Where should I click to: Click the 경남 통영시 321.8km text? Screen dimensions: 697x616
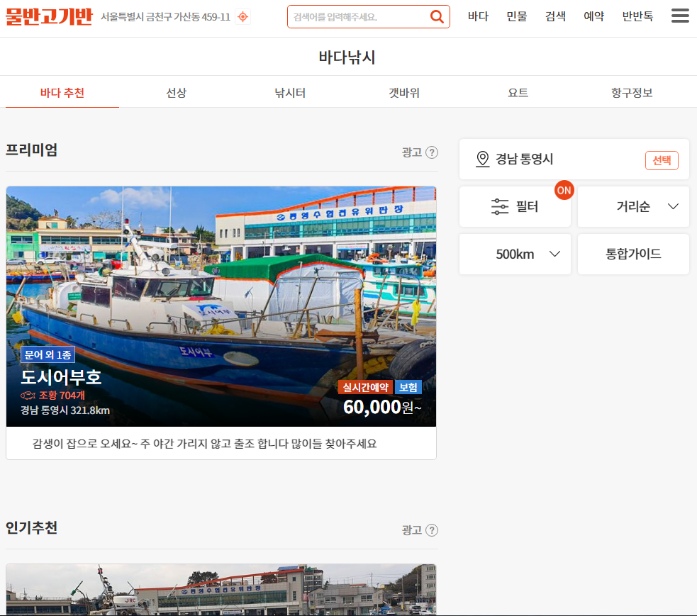(65, 410)
